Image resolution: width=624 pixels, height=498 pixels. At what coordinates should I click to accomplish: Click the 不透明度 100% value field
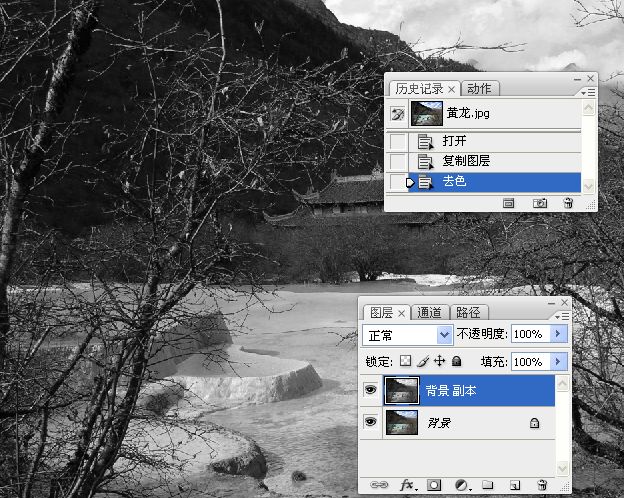(531, 334)
